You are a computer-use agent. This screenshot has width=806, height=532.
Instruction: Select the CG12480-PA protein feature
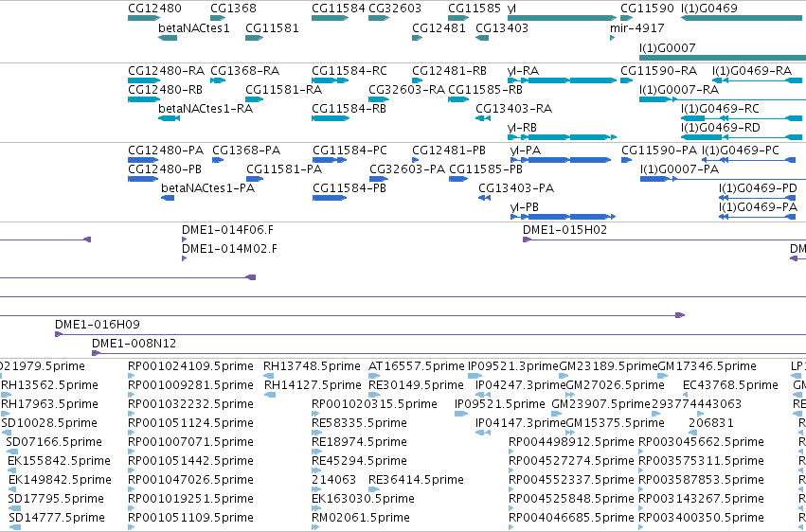point(143,160)
